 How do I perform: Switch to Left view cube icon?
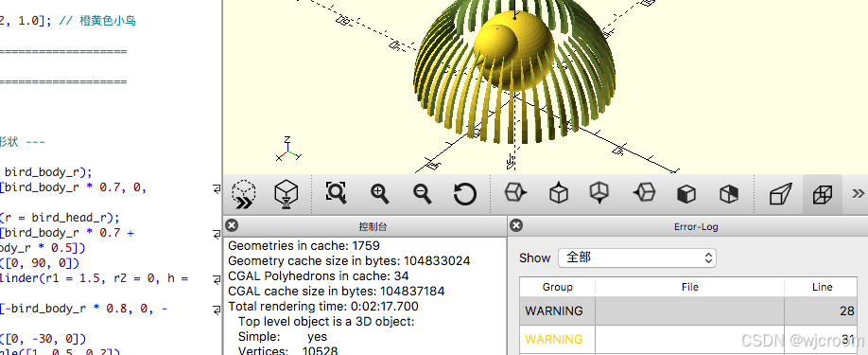point(644,193)
